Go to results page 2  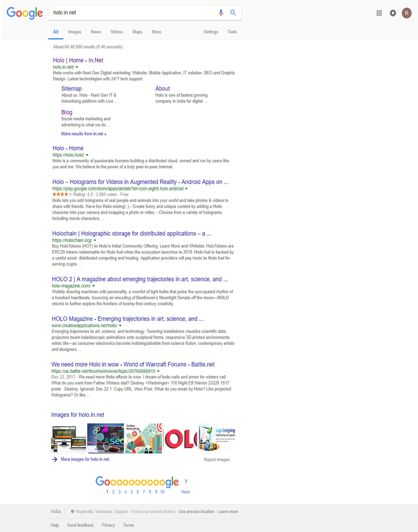pyautogui.click(x=113, y=492)
